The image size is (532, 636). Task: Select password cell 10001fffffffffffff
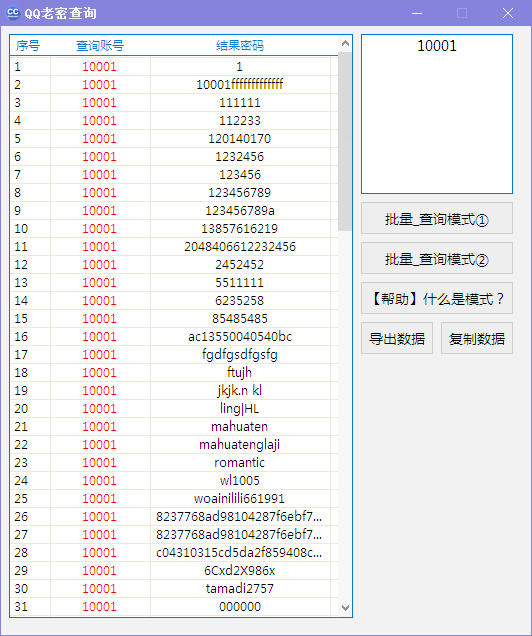(240, 84)
